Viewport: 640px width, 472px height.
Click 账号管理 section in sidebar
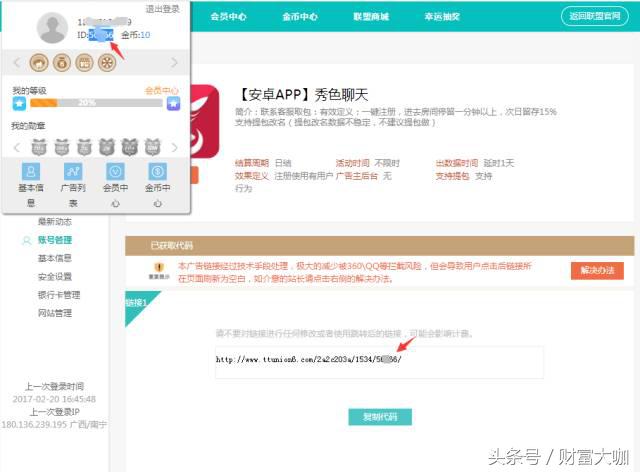55,240
